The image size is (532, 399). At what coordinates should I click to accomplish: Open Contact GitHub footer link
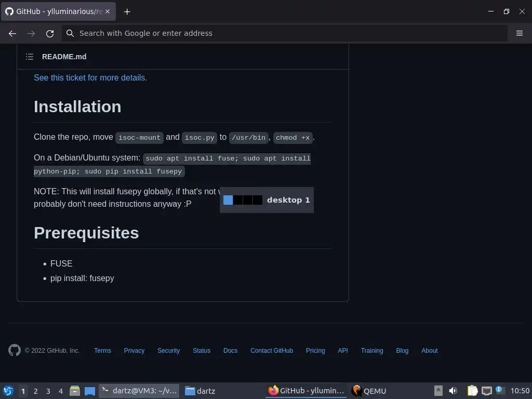272,351
